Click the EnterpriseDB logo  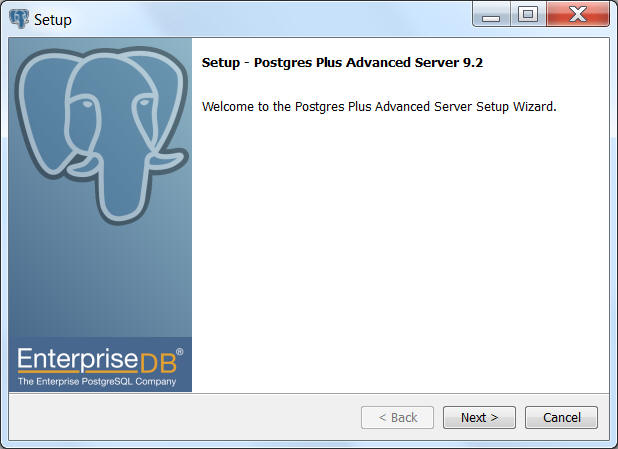click(100, 360)
